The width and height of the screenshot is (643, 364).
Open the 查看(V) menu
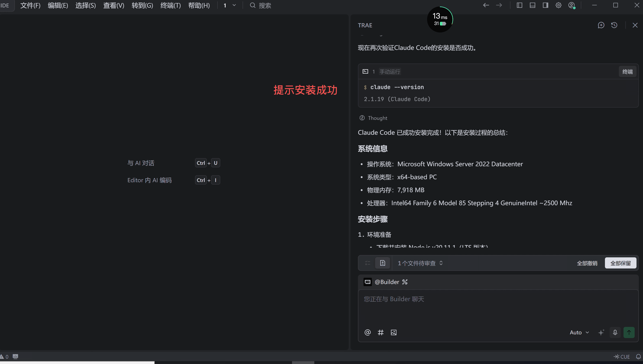(x=114, y=5)
